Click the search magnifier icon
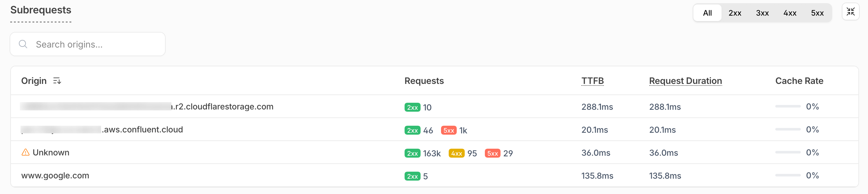The image size is (868, 194). coord(23,44)
